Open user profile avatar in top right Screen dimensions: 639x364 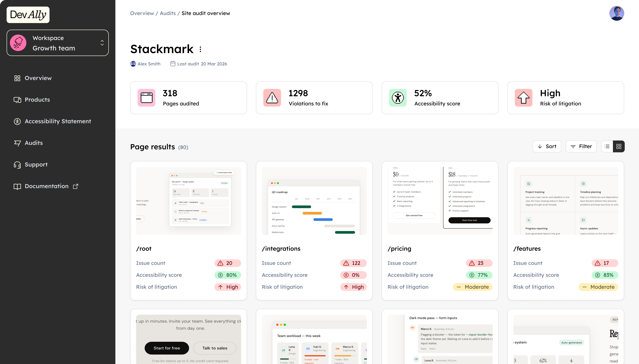coord(616,13)
